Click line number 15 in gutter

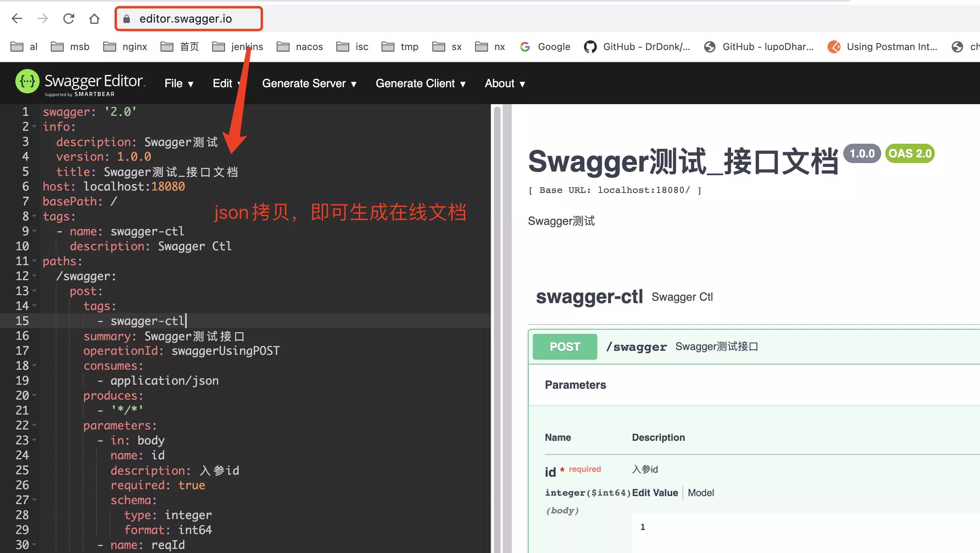coord(22,321)
